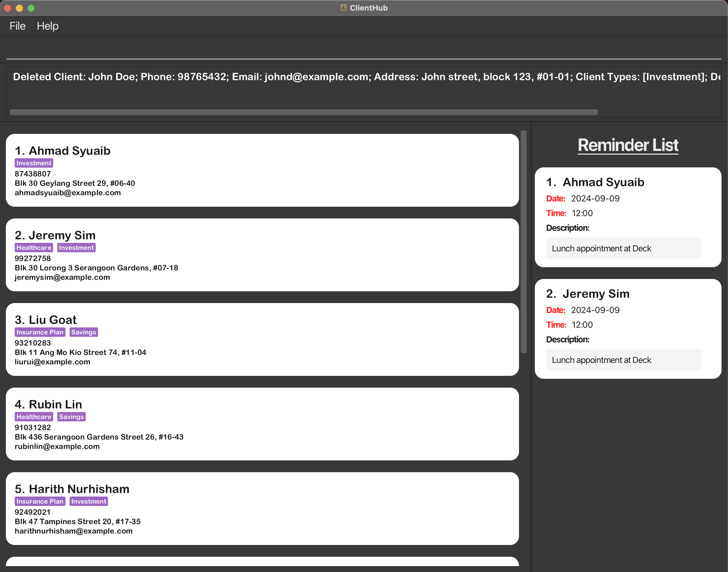Select the Jeremy Sim client card
This screenshot has width=728, height=572.
click(x=262, y=255)
